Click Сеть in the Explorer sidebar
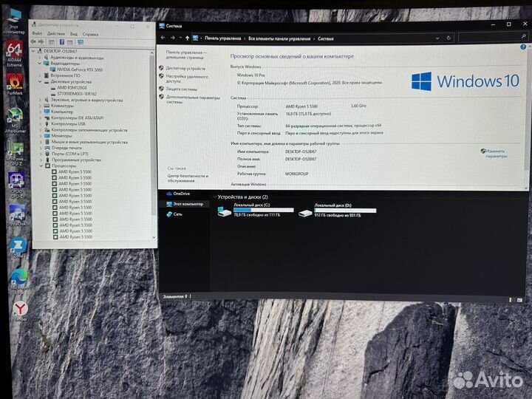532x399 pixels. click(174, 214)
